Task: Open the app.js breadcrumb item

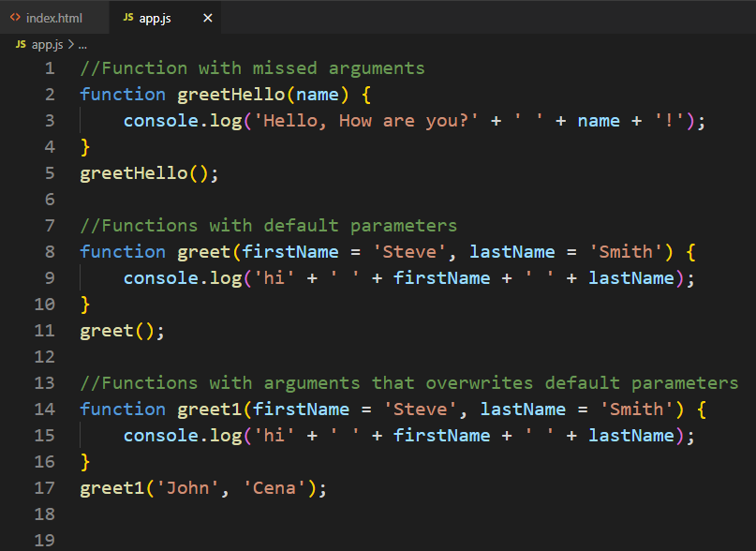Action: (x=47, y=45)
